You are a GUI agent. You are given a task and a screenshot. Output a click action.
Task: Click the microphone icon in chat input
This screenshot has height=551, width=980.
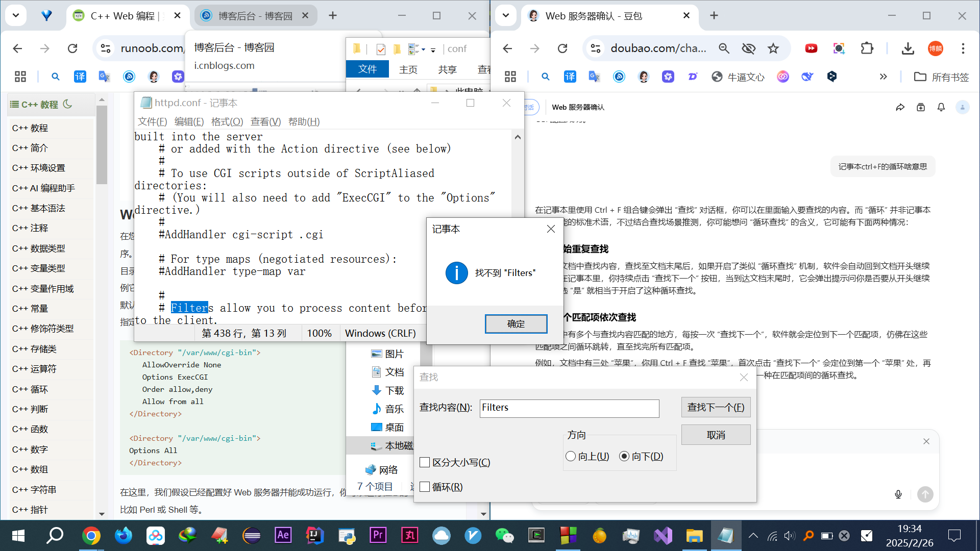898,494
